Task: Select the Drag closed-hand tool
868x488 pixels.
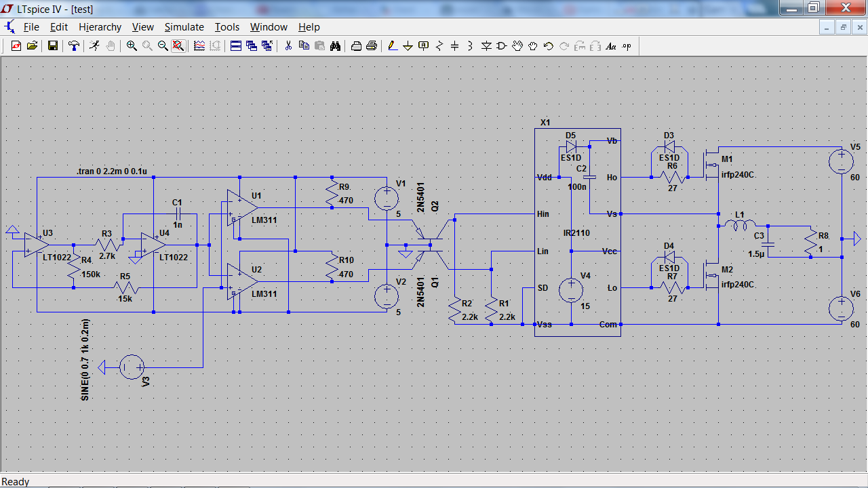Action: (x=533, y=46)
